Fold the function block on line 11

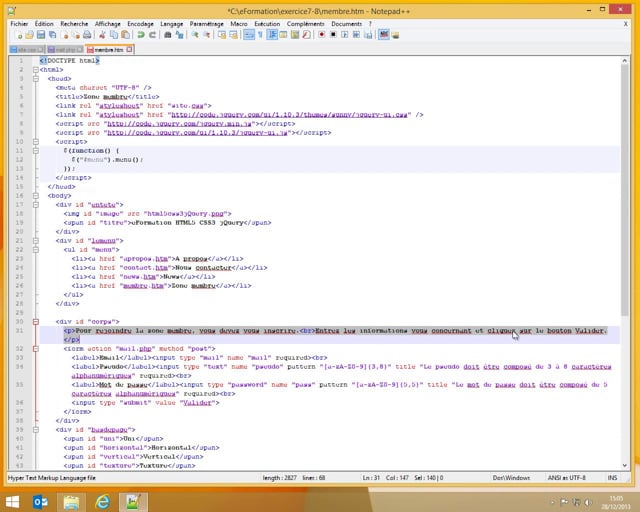pyautogui.click(x=36, y=151)
